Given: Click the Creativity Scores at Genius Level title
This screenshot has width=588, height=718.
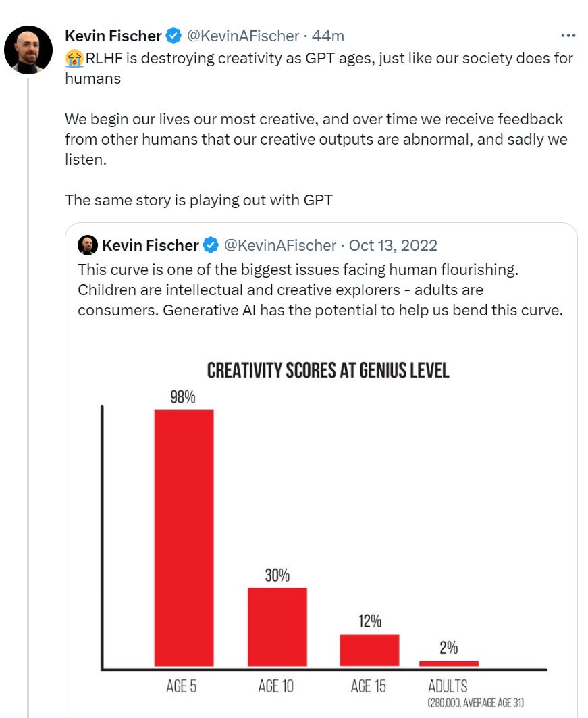Looking at the screenshot, I should 327,371.
